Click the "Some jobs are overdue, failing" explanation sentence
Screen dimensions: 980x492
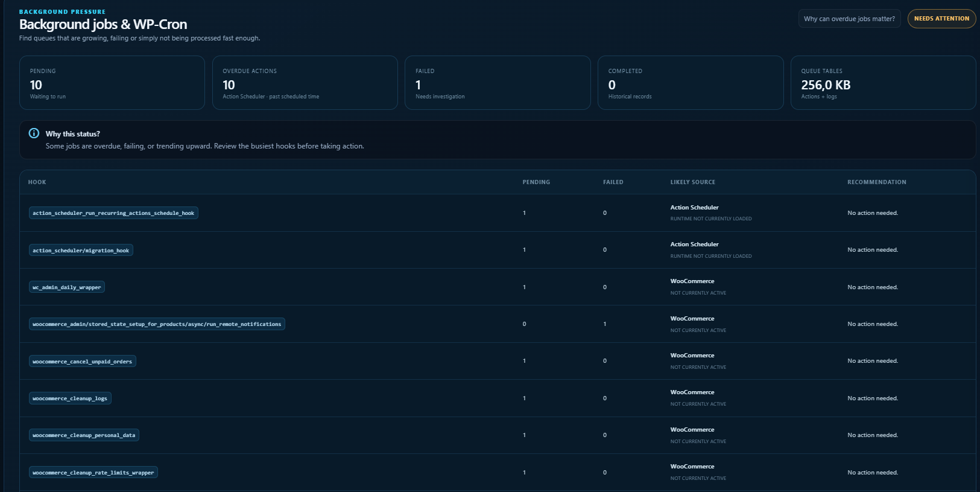click(205, 146)
